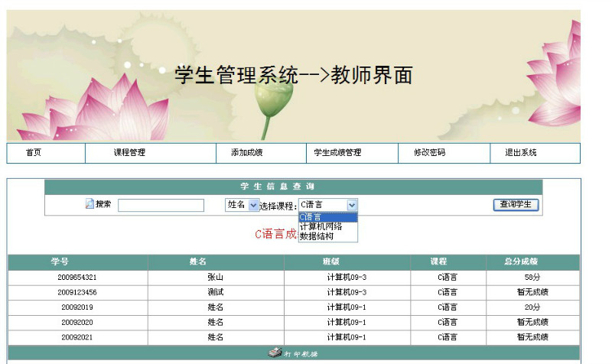The width and height of the screenshot is (612, 364).
Task: Click the name cell 张山
Action: (x=216, y=278)
